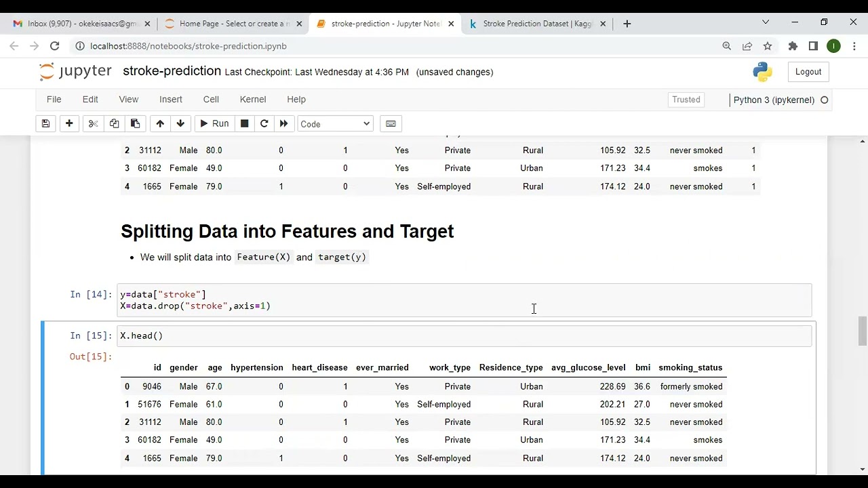This screenshot has width=868, height=488.
Task: Click the stroke-prediction notebook title
Action: click(172, 71)
